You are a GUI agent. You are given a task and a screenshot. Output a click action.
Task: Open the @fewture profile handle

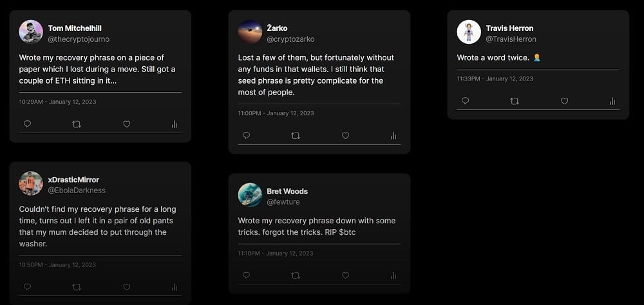point(283,202)
